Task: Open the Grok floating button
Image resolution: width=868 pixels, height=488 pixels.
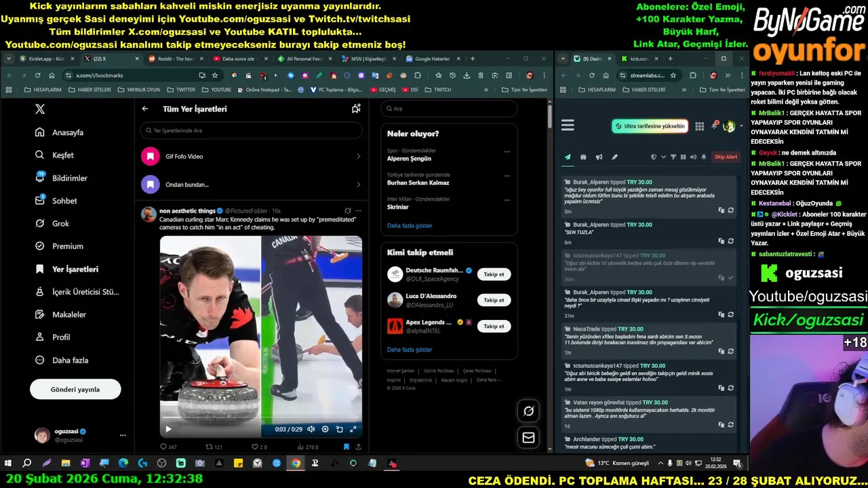Action: click(x=528, y=411)
